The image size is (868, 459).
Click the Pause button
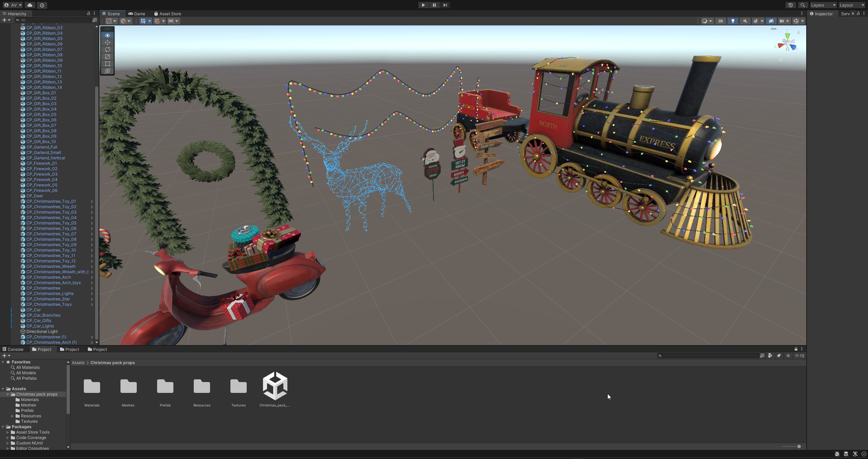tap(434, 5)
